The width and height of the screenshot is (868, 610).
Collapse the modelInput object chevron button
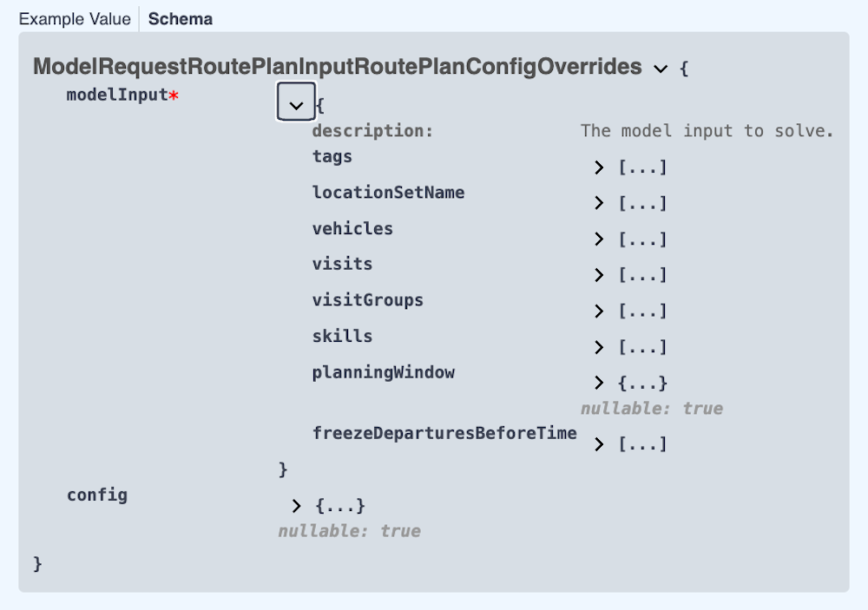pos(296,105)
